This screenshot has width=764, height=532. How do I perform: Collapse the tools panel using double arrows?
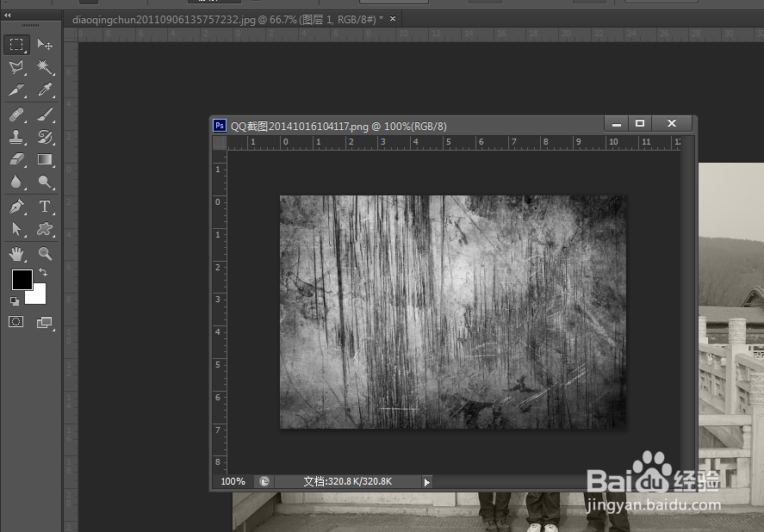coord(7,15)
